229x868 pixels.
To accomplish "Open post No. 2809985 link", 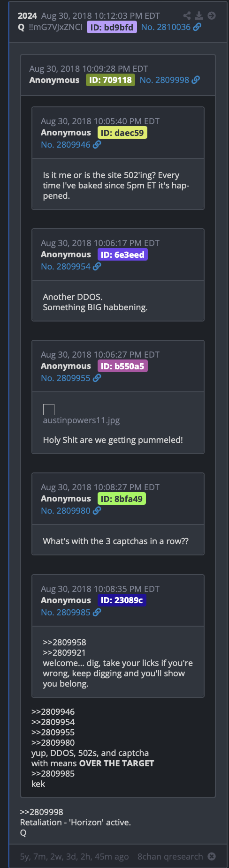I will point(65,613).
